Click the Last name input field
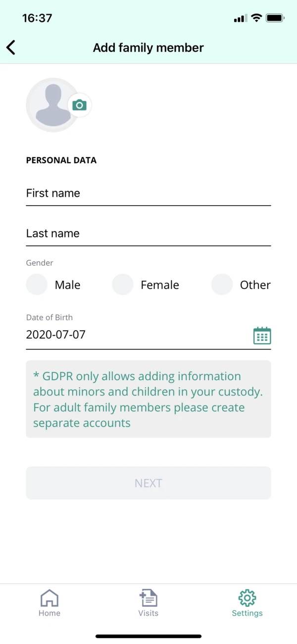 (x=148, y=234)
